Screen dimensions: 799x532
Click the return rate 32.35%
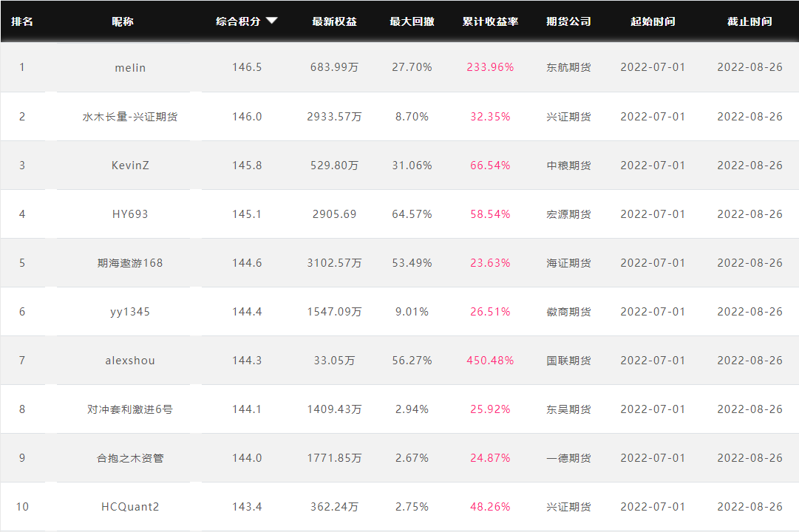coord(490,117)
